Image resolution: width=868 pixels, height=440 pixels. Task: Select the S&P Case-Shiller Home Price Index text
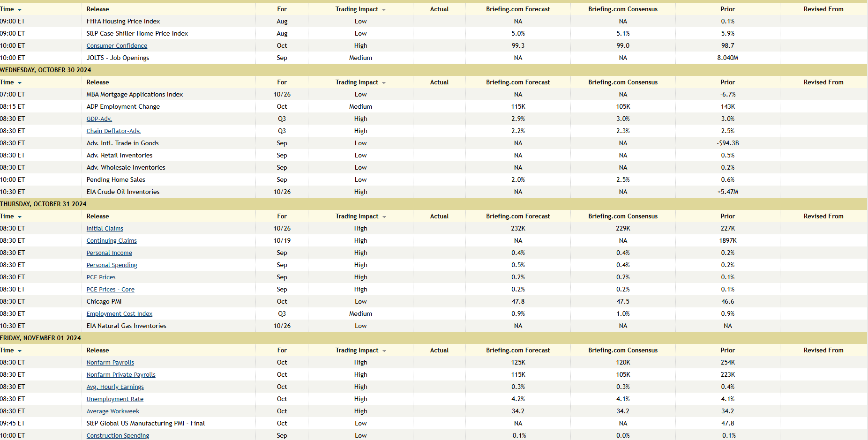137,33
